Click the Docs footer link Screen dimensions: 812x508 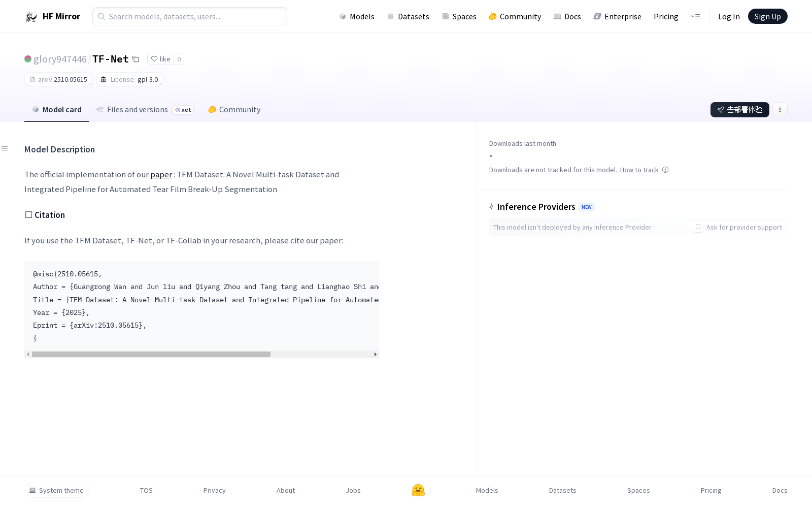tap(780, 490)
